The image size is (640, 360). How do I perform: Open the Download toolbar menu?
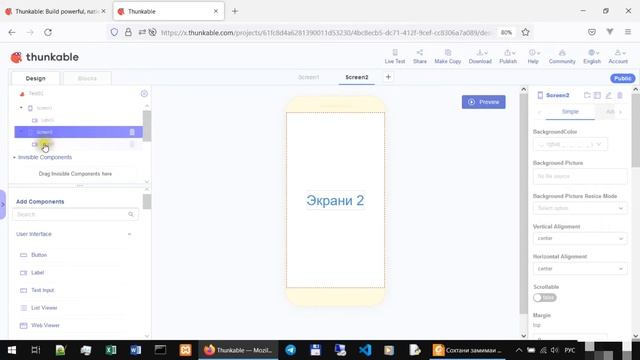[x=480, y=57]
